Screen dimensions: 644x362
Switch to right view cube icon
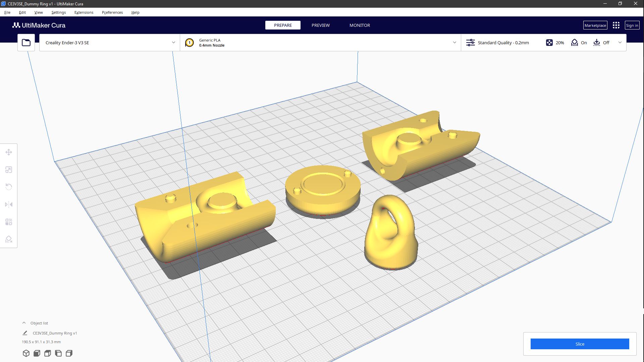[x=69, y=353]
